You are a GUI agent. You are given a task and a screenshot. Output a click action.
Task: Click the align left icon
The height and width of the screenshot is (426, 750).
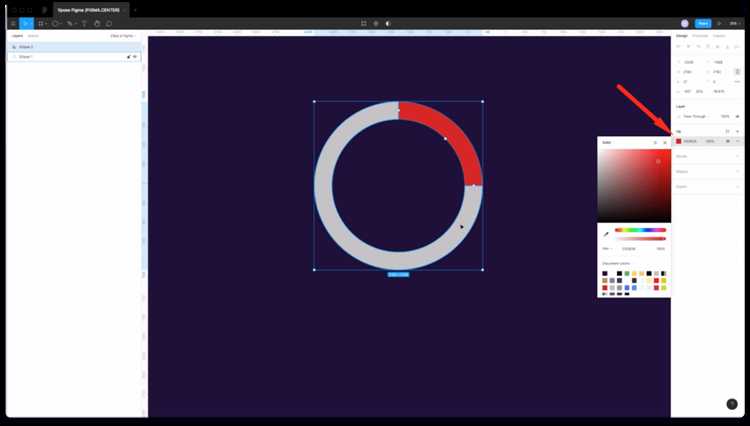[679, 47]
